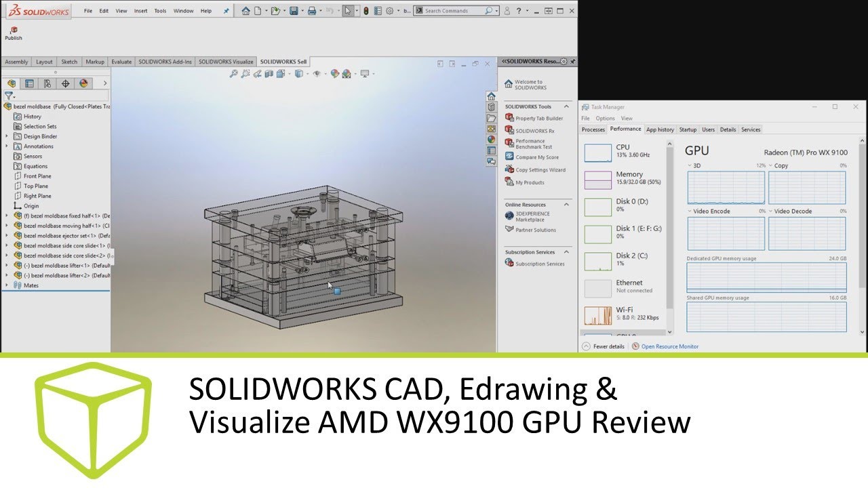
Task: Open the File menu in SOLIDWORKS
Action: [88, 11]
